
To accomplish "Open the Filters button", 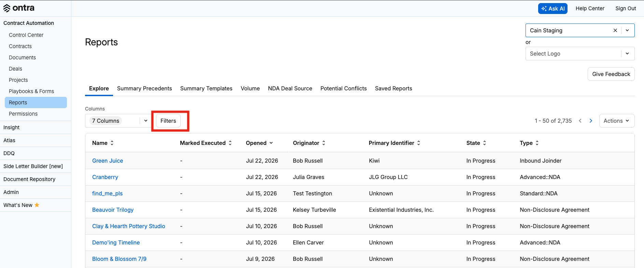I will (x=168, y=121).
